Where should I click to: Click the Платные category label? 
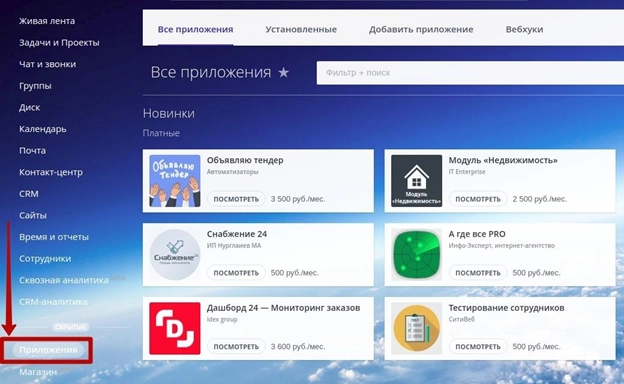(x=161, y=133)
